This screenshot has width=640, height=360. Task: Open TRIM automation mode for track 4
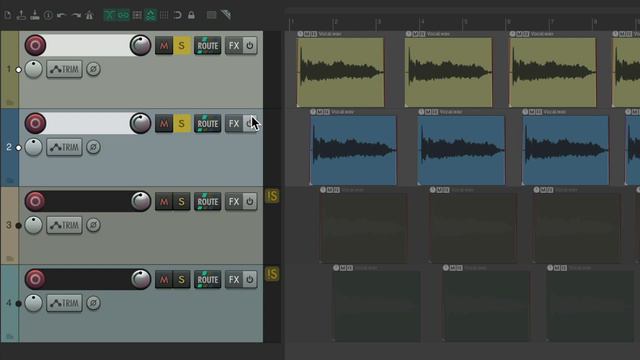point(64,303)
